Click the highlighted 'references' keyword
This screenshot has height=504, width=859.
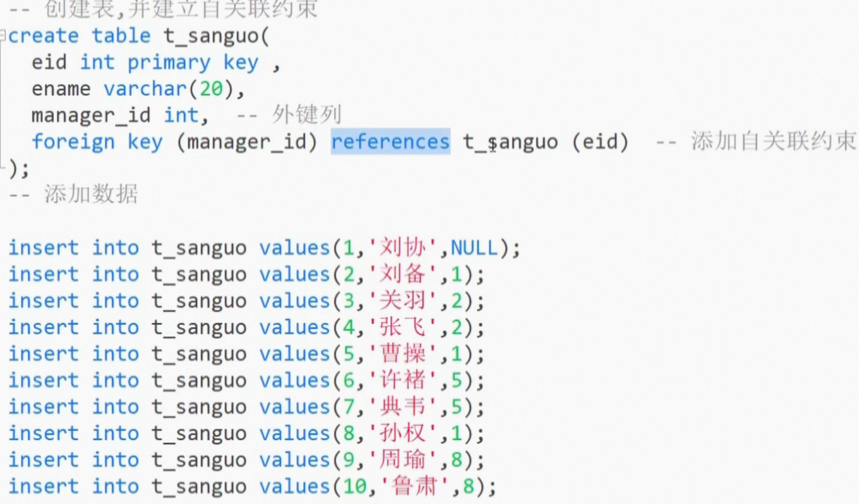pos(391,141)
